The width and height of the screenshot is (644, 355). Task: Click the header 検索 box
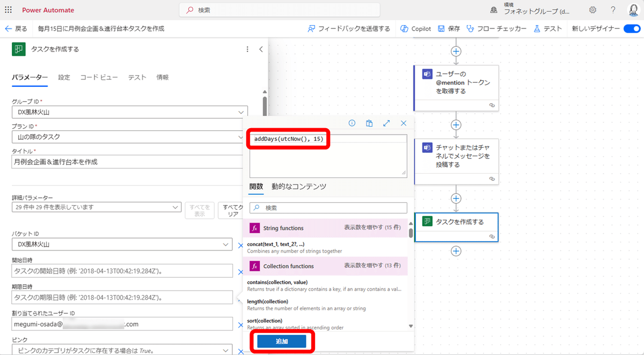point(280,10)
